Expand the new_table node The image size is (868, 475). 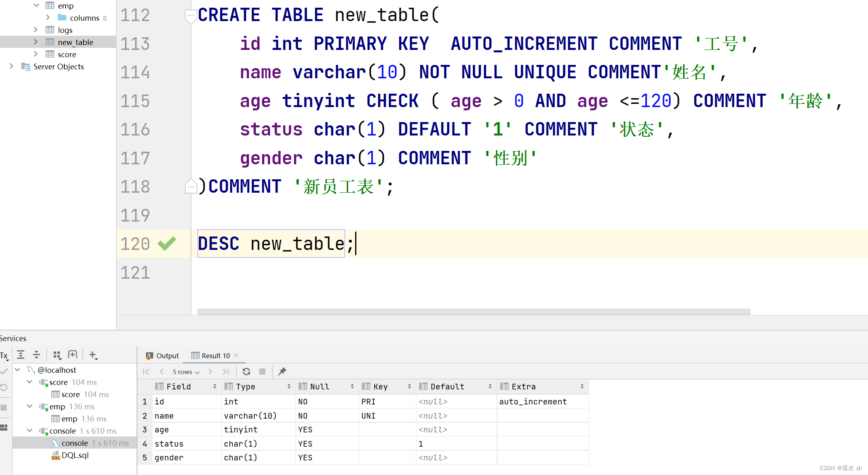pos(36,42)
